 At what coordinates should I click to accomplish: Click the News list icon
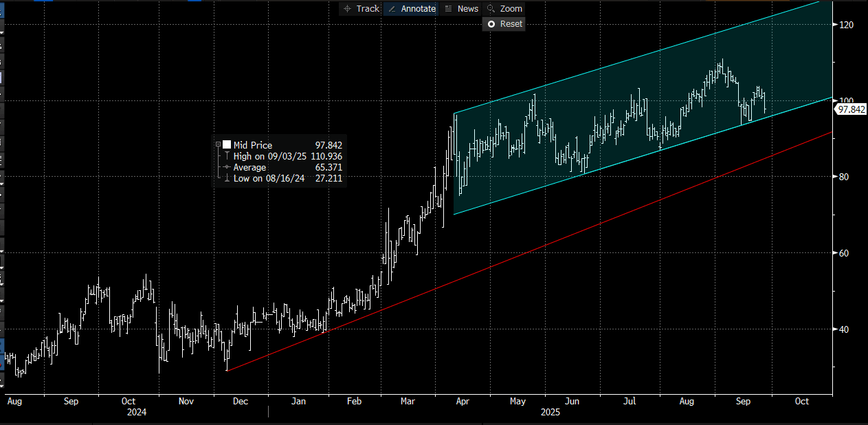(x=449, y=9)
